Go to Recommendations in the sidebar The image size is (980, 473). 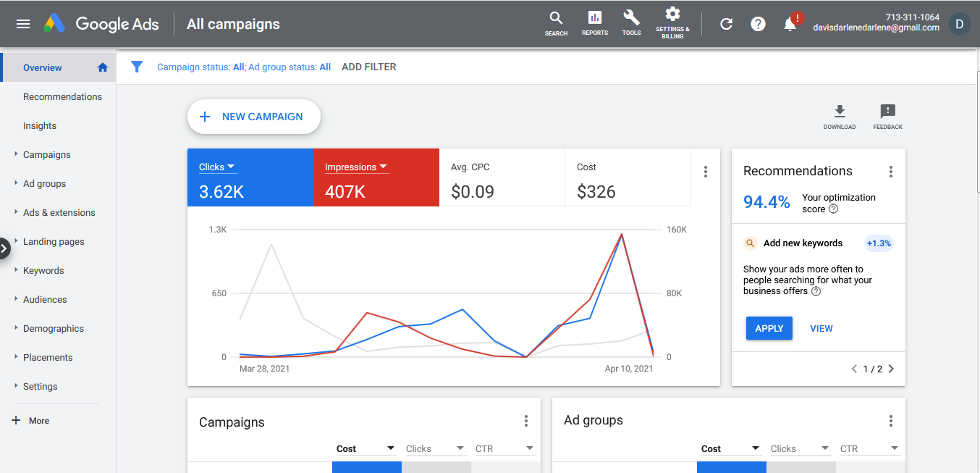62,96
